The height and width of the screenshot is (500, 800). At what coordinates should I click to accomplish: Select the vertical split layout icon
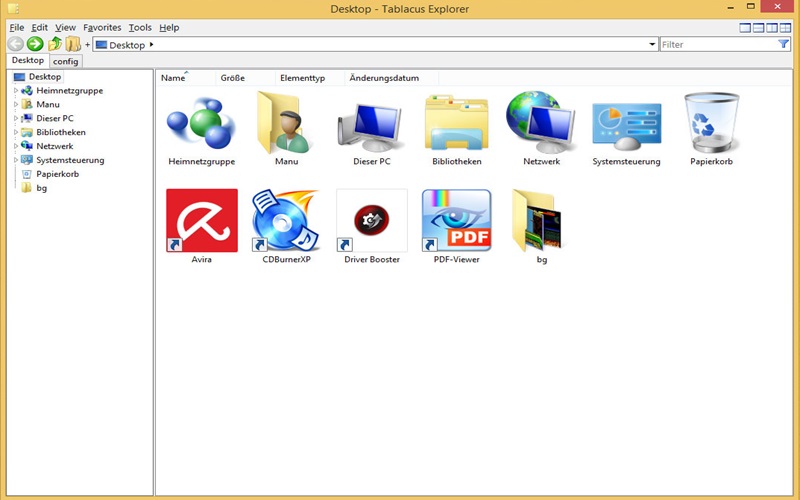[772, 28]
